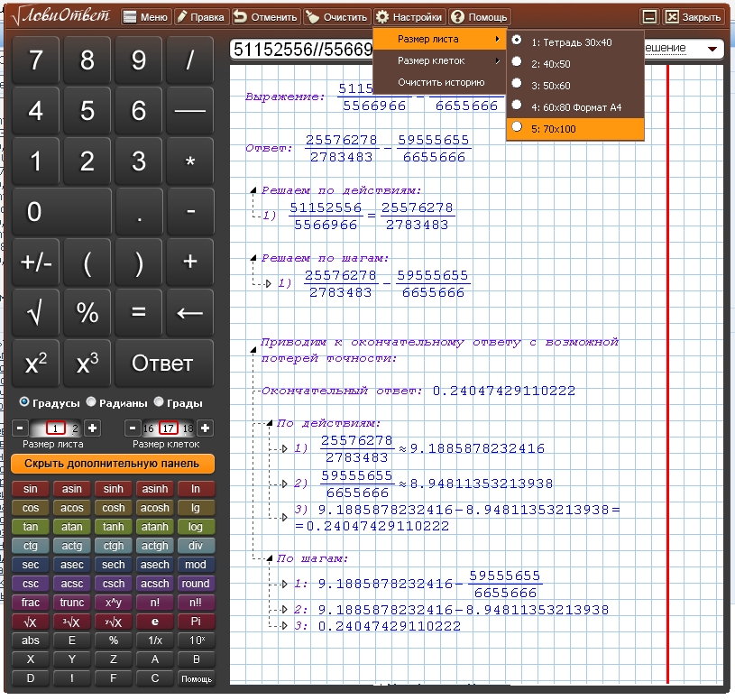Collapse the 'Решаем по действиям' section
735x700 pixels.
click(x=252, y=191)
